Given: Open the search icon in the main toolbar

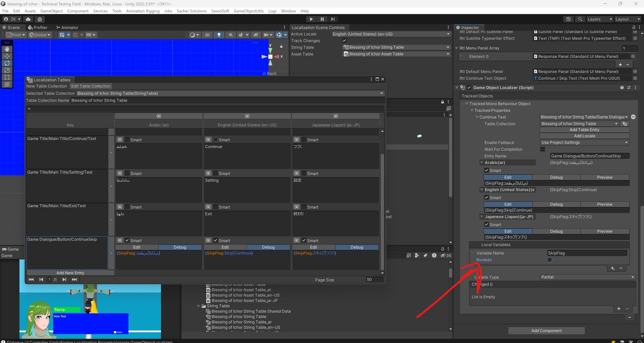Looking at the screenshot, I should coord(580,19).
